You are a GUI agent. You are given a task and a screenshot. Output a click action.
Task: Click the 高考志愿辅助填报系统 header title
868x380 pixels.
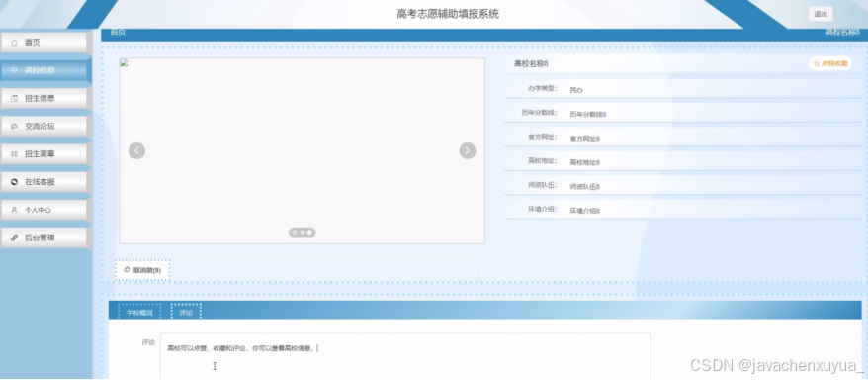448,14
